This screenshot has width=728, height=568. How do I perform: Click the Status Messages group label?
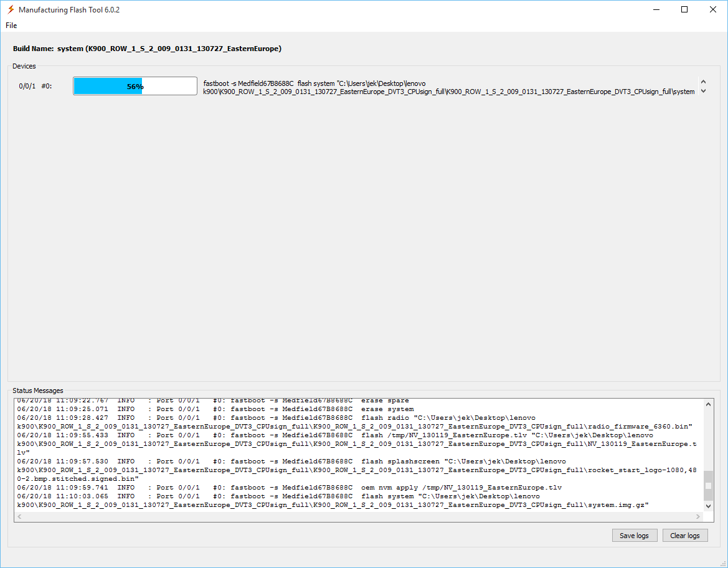click(x=37, y=391)
